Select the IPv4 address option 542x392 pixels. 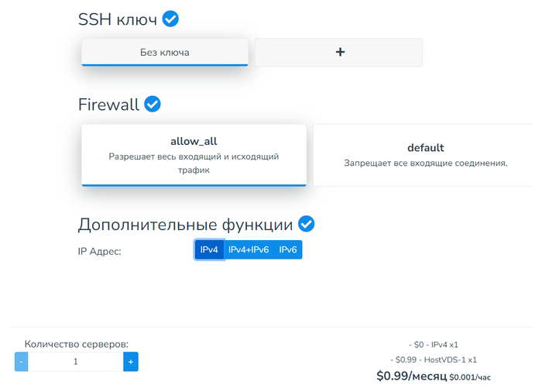pos(209,249)
